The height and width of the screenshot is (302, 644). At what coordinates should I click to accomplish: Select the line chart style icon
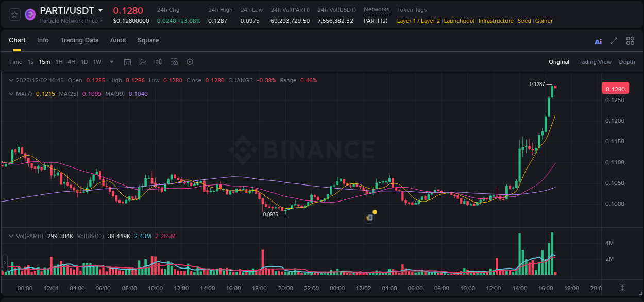(143, 62)
